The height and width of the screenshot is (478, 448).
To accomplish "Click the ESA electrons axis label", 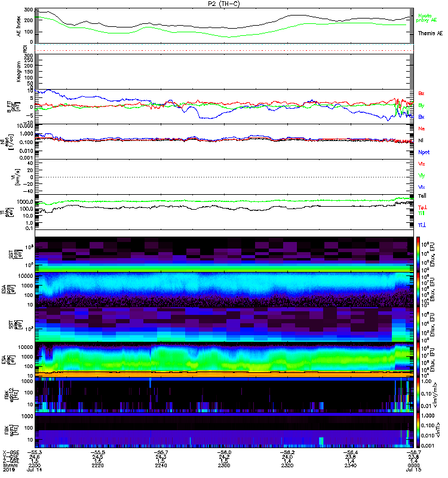I will pos(8,360).
